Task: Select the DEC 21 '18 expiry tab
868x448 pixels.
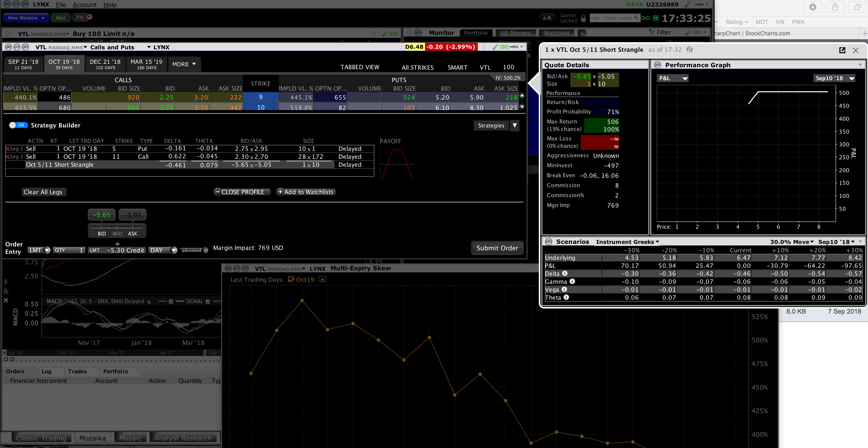Action: pos(105,64)
